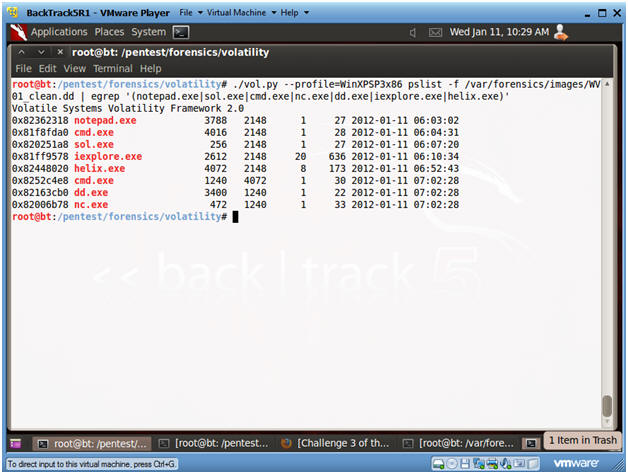
Task: Click the direct input hint message in VMware status bar
Action: (91, 464)
